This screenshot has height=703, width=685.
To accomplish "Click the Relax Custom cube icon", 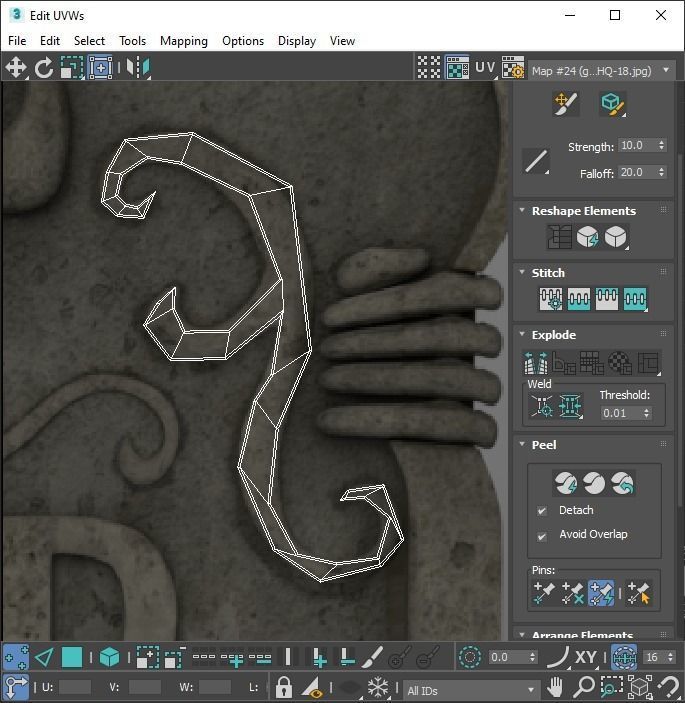I will pyautogui.click(x=616, y=237).
